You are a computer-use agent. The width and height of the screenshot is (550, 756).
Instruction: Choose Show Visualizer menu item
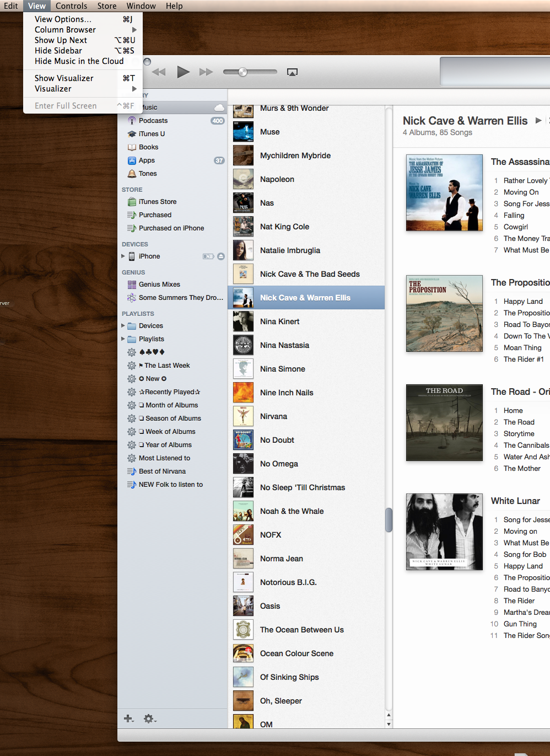[83, 78]
